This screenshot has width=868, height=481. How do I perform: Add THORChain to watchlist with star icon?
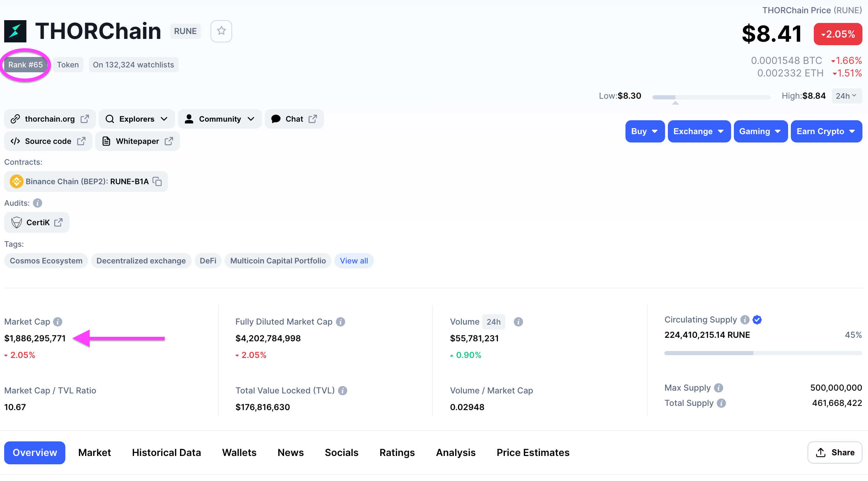[221, 31]
